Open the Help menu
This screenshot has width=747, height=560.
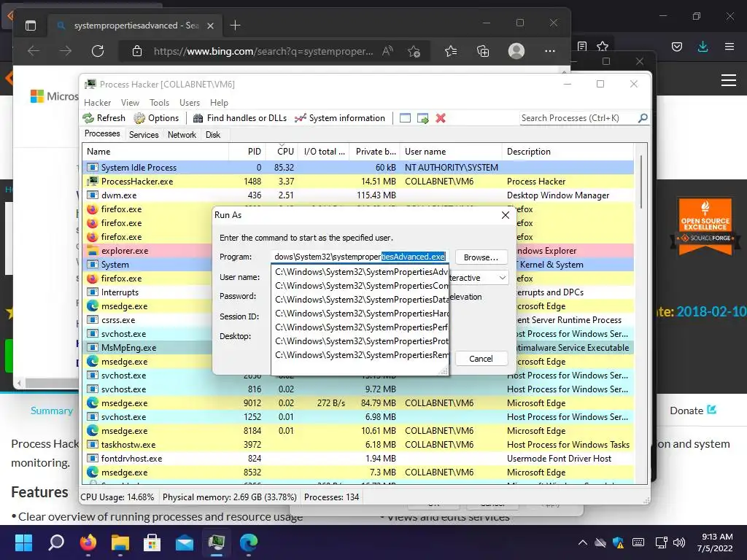coord(219,103)
